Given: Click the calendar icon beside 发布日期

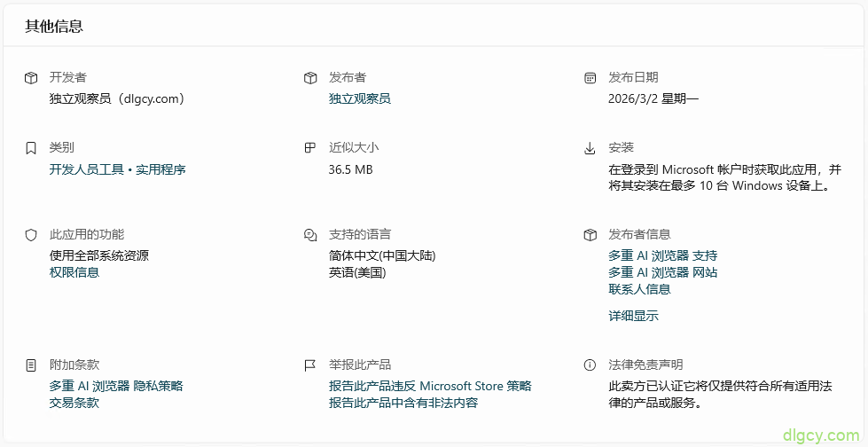Looking at the screenshot, I should pyautogui.click(x=590, y=78).
